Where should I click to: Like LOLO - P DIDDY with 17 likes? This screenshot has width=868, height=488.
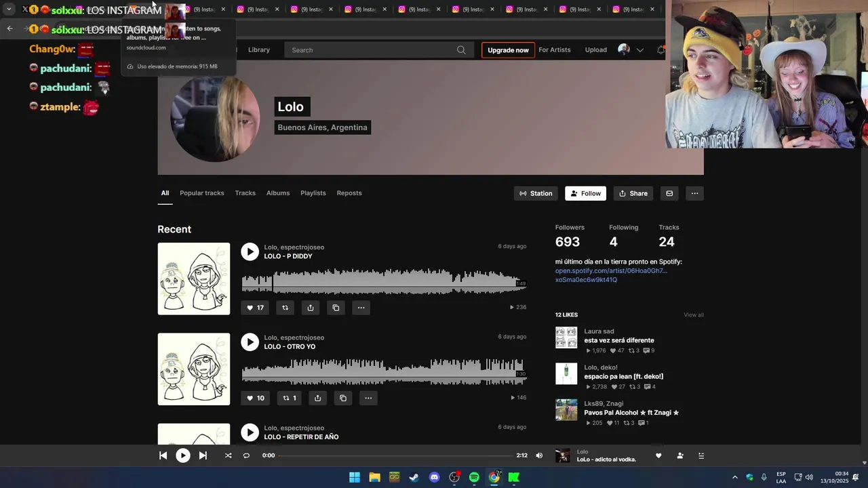(x=255, y=308)
